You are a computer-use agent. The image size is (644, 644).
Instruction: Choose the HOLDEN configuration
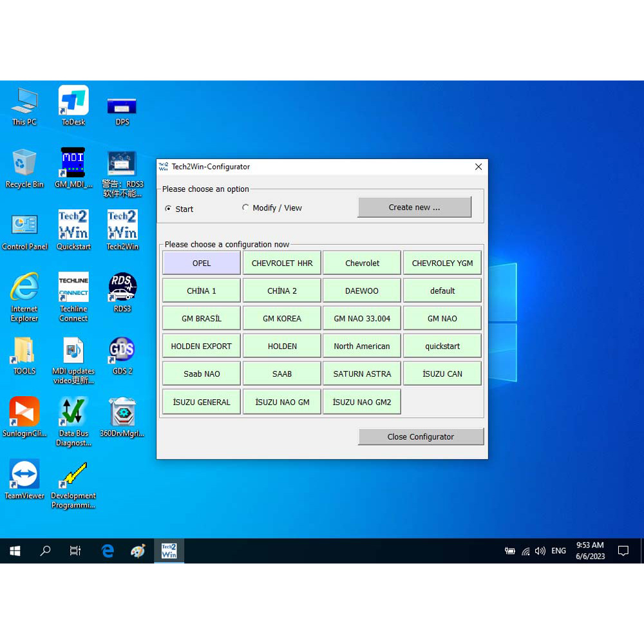[282, 346]
